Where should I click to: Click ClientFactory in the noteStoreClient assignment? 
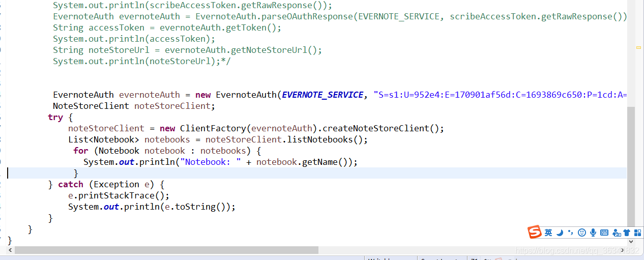(213, 128)
